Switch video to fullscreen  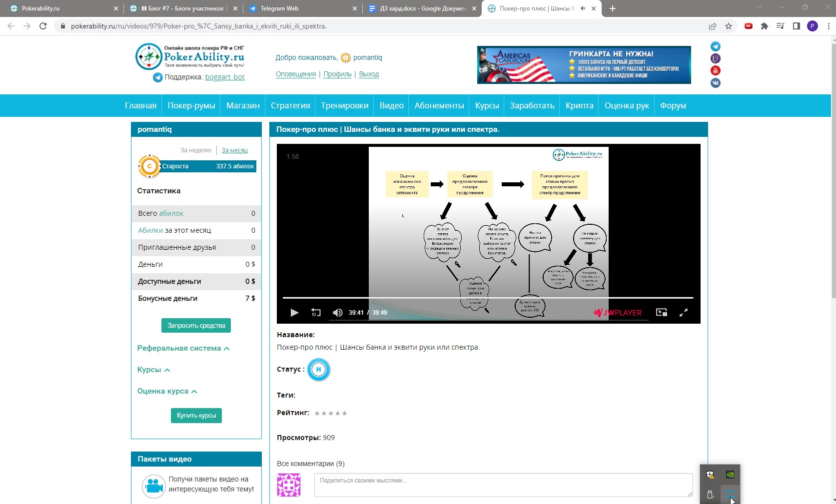(684, 313)
